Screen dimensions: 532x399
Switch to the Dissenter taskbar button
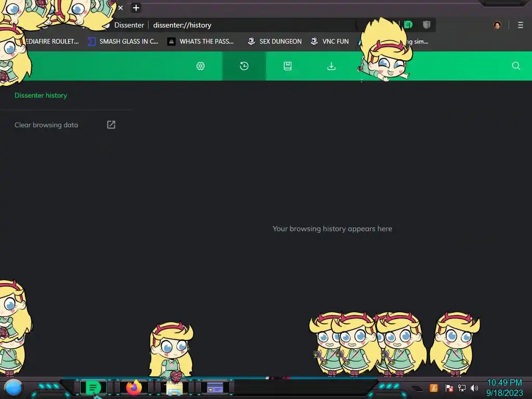pyautogui.click(x=93, y=388)
